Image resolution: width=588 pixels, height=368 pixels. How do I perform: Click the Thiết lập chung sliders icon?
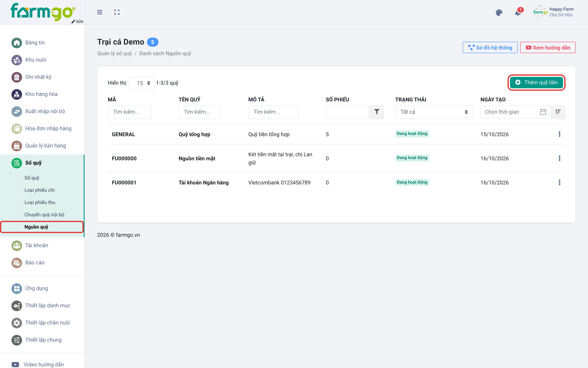[17, 340]
